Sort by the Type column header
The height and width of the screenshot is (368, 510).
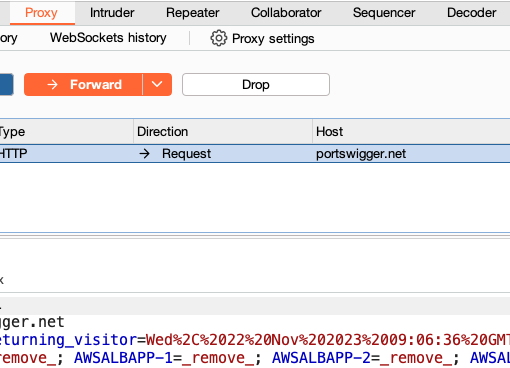pyautogui.click(x=66, y=132)
